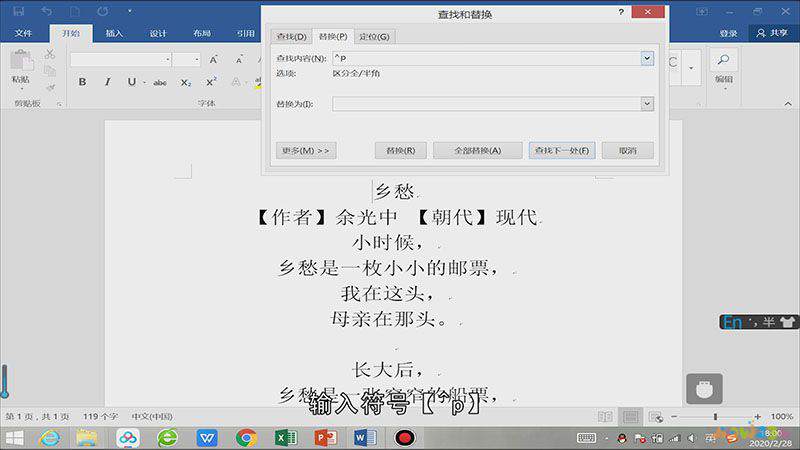Switch to read mode view in status bar
This screenshot has width=800, height=450.
pyautogui.click(x=605, y=417)
